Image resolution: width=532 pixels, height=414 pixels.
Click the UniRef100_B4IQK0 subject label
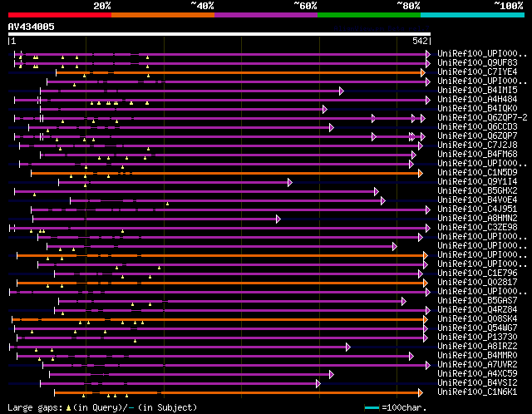click(x=477, y=108)
